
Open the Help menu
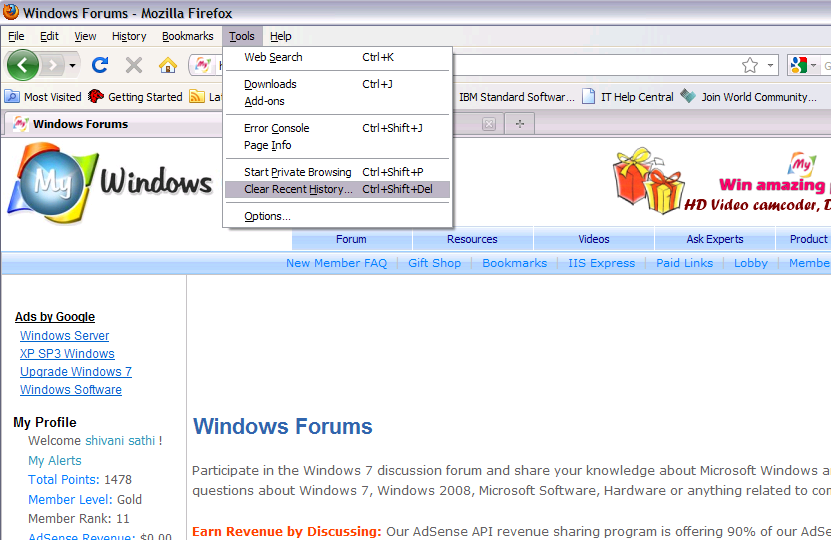(280, 36)
